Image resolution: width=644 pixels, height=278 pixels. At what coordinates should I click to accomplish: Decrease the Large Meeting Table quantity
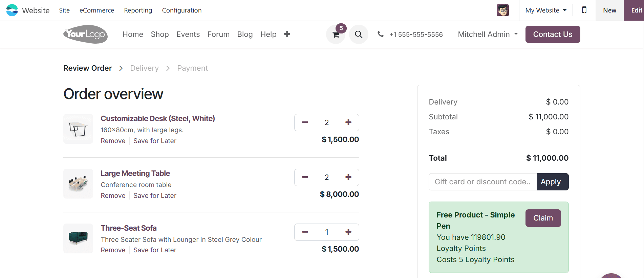coord(304,177)
